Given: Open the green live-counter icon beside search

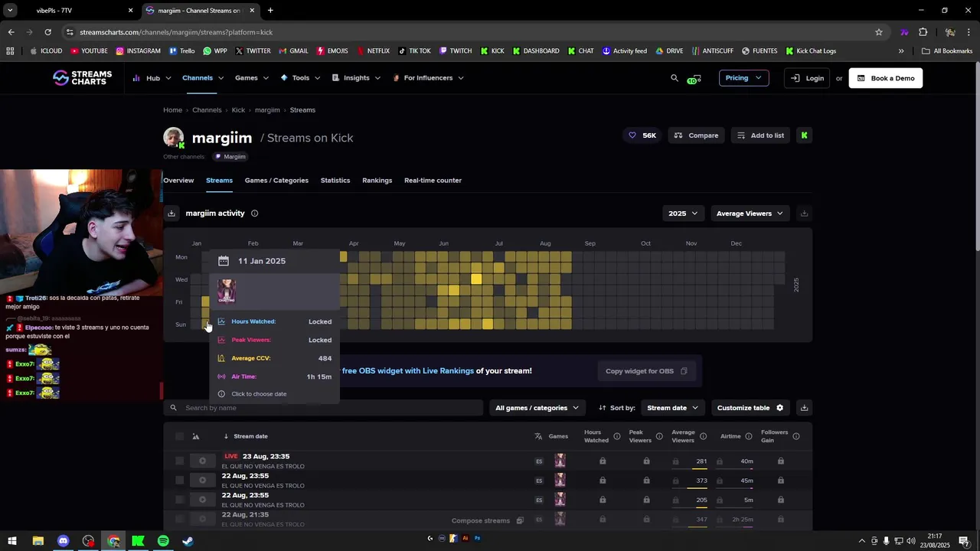Looking at the screenshot, I should click(694, 78).
